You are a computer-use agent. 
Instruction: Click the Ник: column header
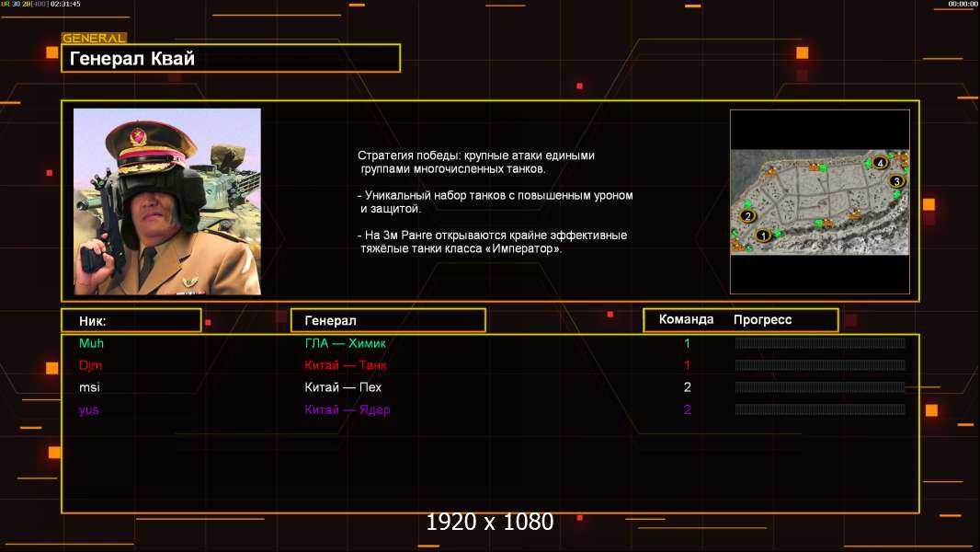pyautogui.click(x=131, y=320)
